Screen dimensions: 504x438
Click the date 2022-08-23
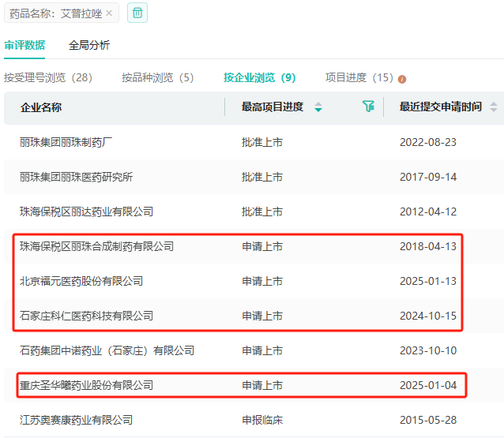(x=428, y=142)
